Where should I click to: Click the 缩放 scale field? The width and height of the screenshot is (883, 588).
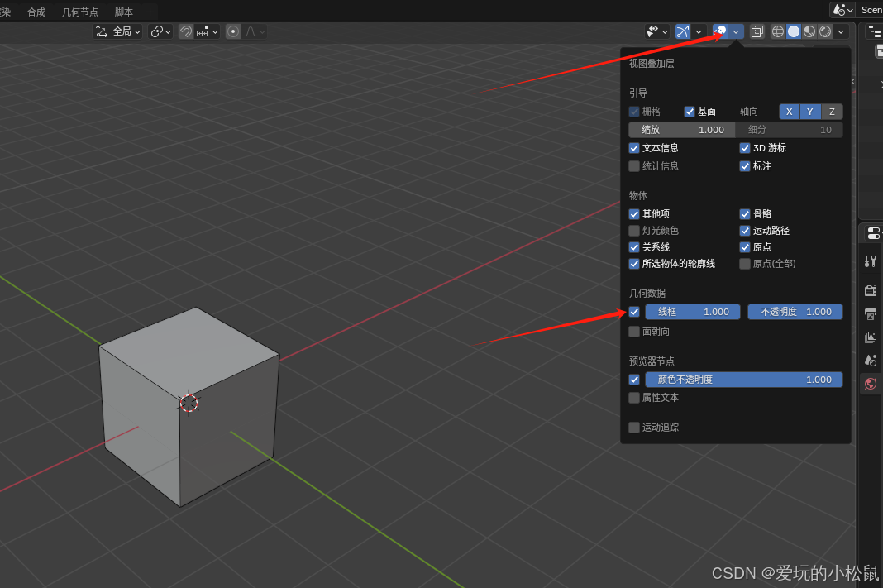click(x=682, y=130)
